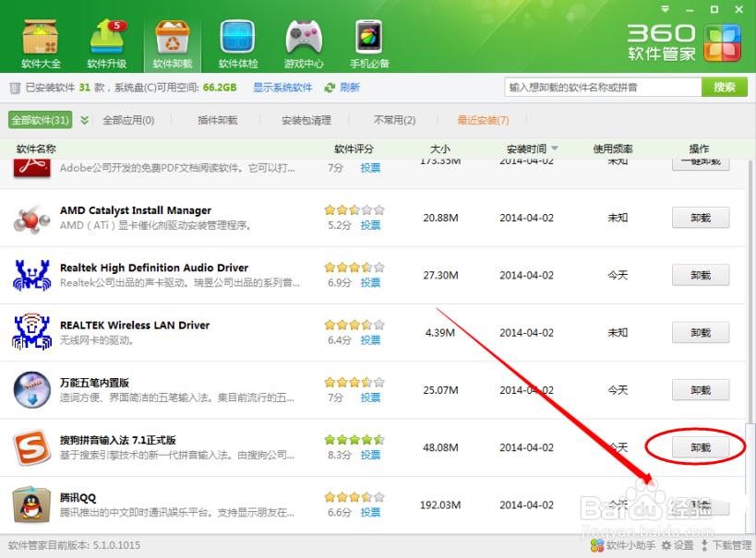Click the REALTEK Wireless LAN Driver icon

(x=31, y=331)
